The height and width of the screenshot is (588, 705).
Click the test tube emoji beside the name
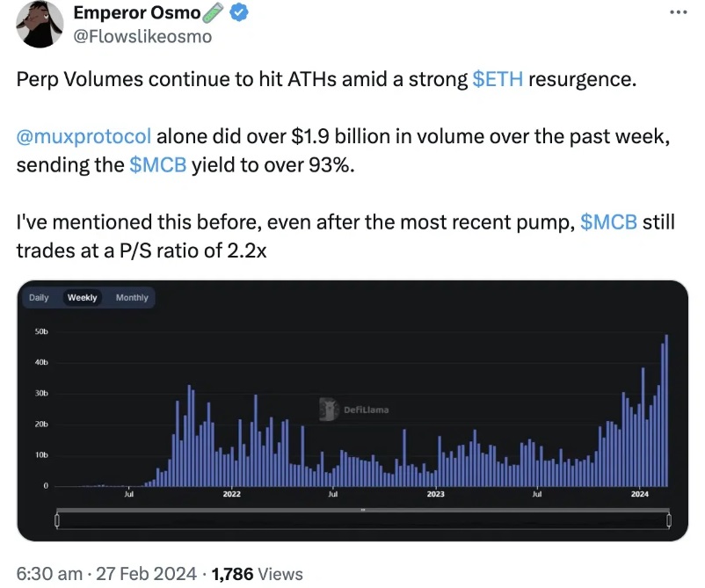(213, 12)
